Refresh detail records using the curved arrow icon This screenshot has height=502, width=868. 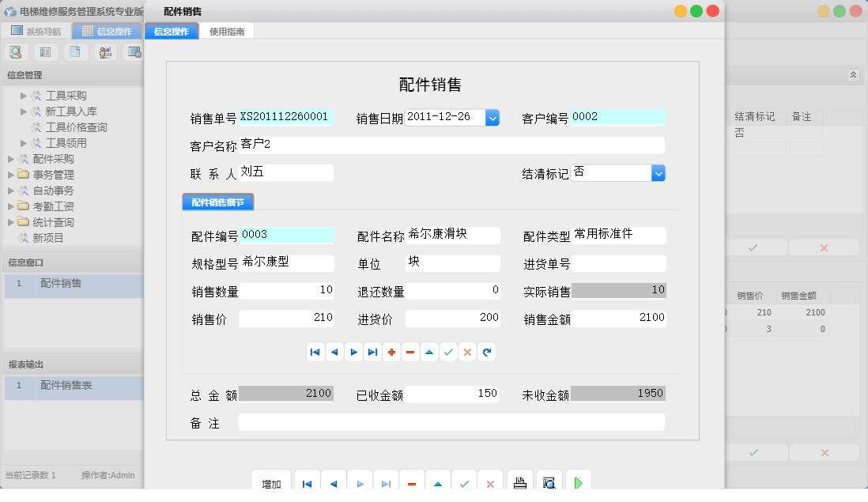[x=486, y=352]
